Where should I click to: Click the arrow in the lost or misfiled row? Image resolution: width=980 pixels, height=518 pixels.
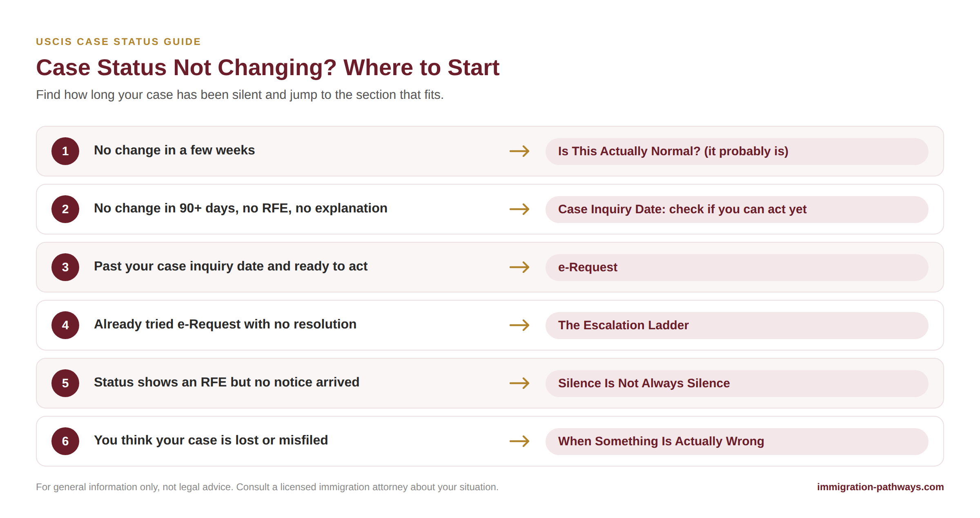[519, 441]
